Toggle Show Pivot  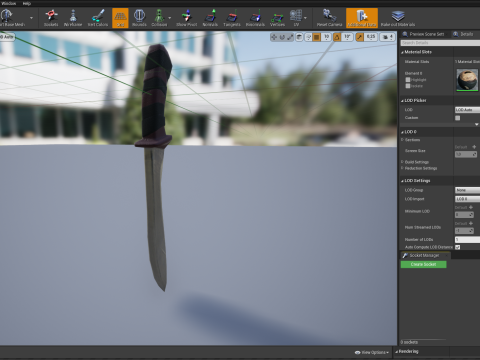coord(187,18)
